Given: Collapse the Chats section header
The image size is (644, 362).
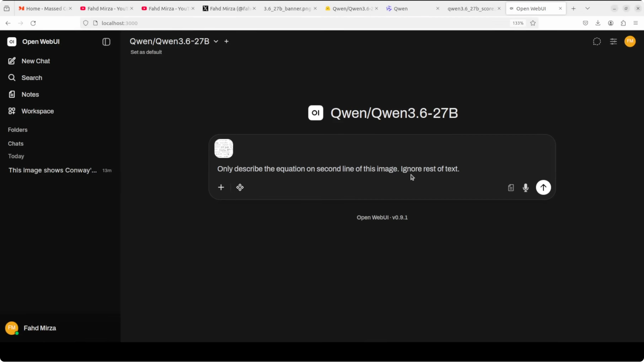Looking at the screenshot, I should pos(15,144).
